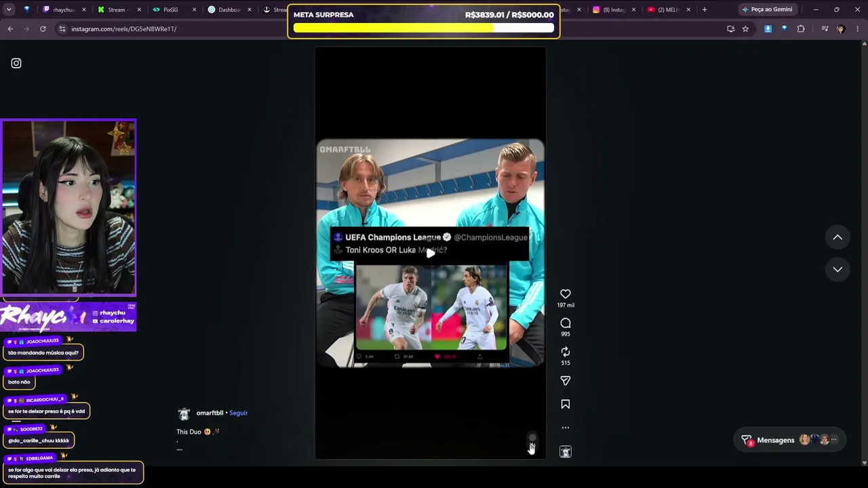The width and height of the screenshot is (868, 488).
Task: Open the media controls icon
Action: coord(825,29)
